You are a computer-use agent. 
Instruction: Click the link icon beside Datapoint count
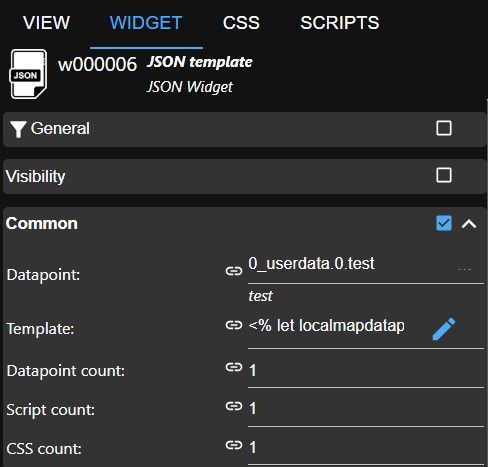click(234, 367)
